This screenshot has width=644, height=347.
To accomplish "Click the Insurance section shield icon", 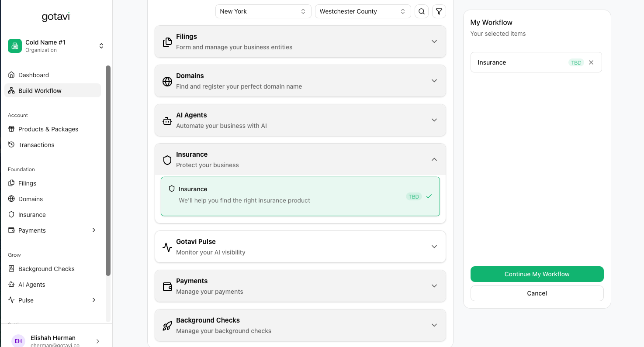I will 167,160.
